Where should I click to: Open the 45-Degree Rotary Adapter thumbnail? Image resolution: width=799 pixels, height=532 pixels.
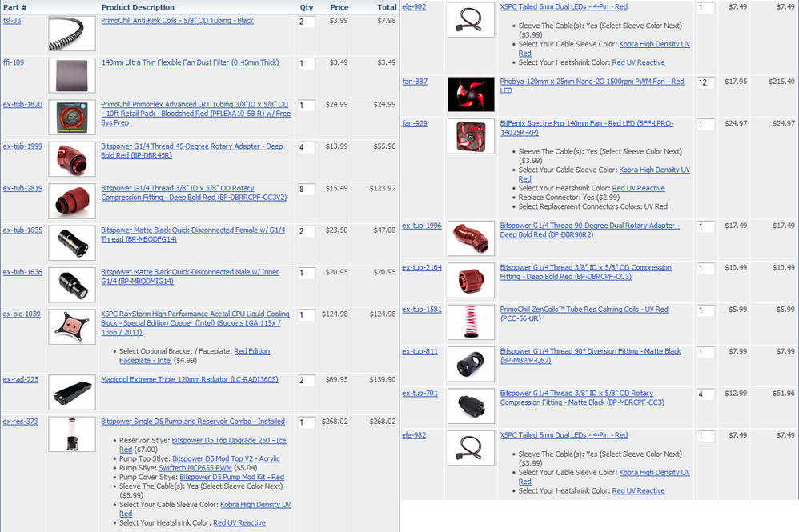pyautogui.click(x=72, y=159)
